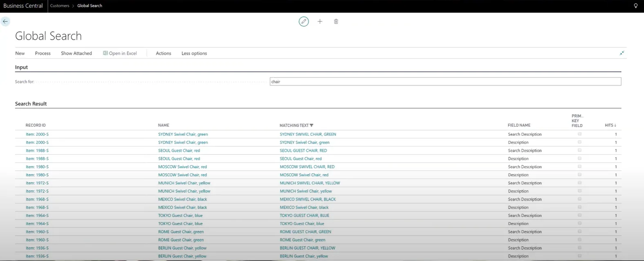Click the Show Attached menu item
Viewport: 644px width, 261px height.
click(x=76, y=53)
